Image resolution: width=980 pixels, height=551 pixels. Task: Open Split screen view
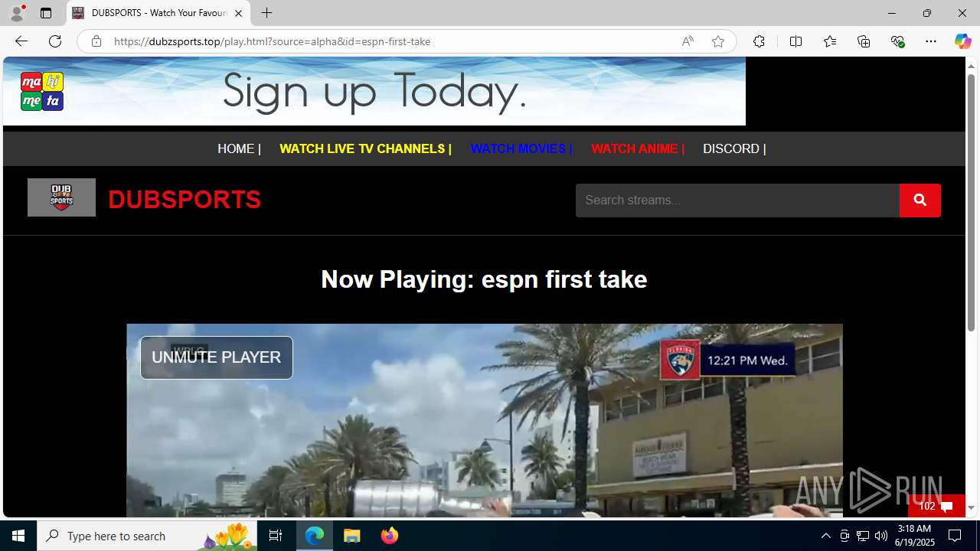(795, 41)
